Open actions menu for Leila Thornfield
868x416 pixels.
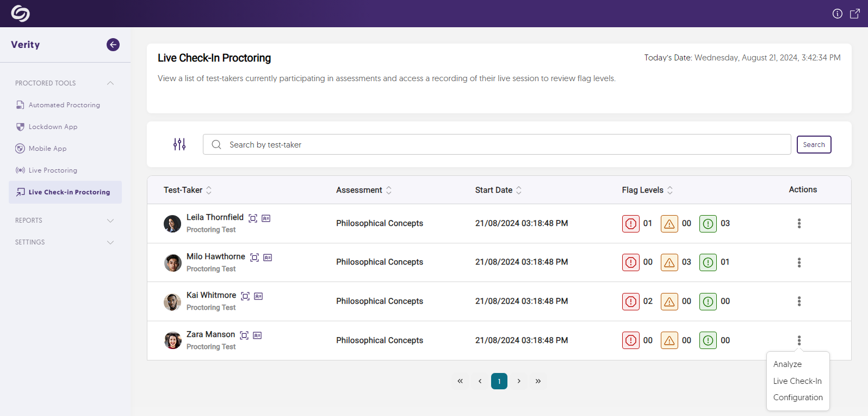(x=799, y=223)
